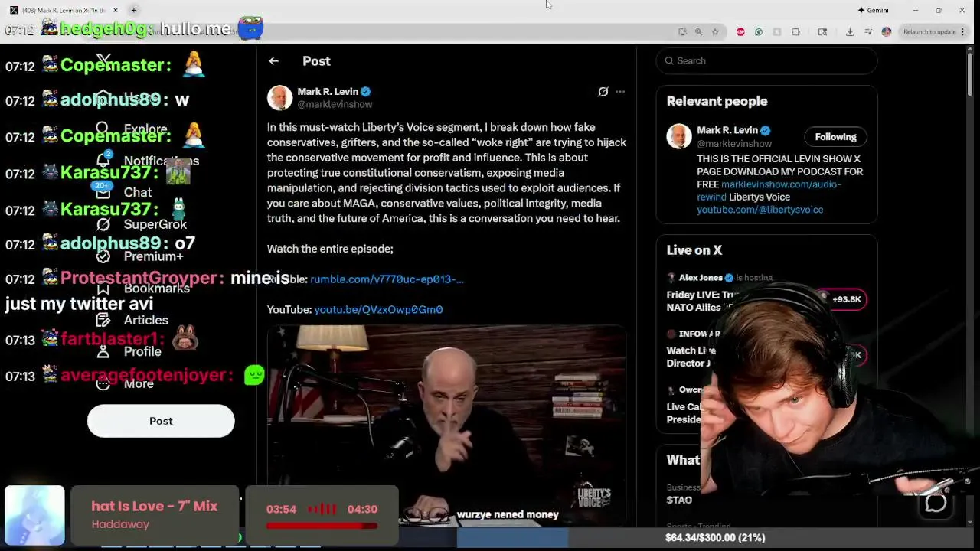
Task: Open the Chrome three-dot menu
Action: click(964, 32)
